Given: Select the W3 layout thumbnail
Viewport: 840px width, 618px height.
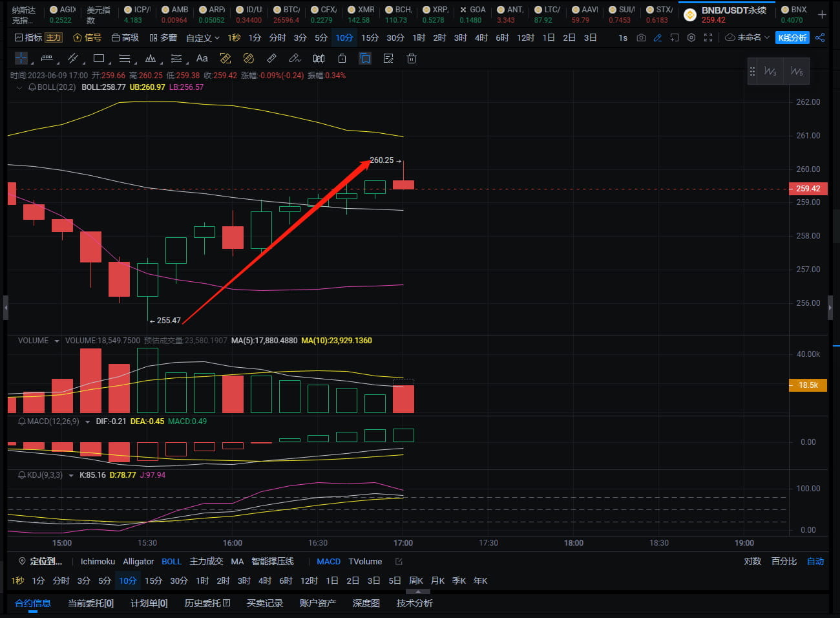Looking at the screenshot, I should click(770, 71).
